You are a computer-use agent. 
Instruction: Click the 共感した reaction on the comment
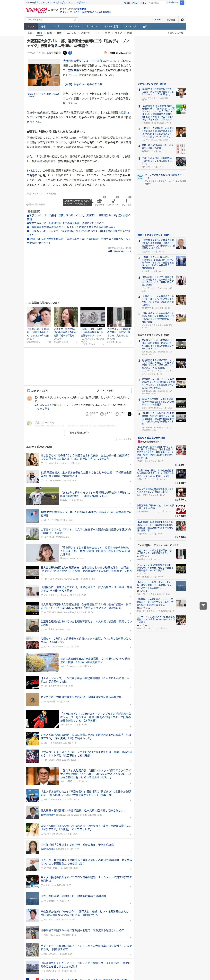tap(92, 414)
